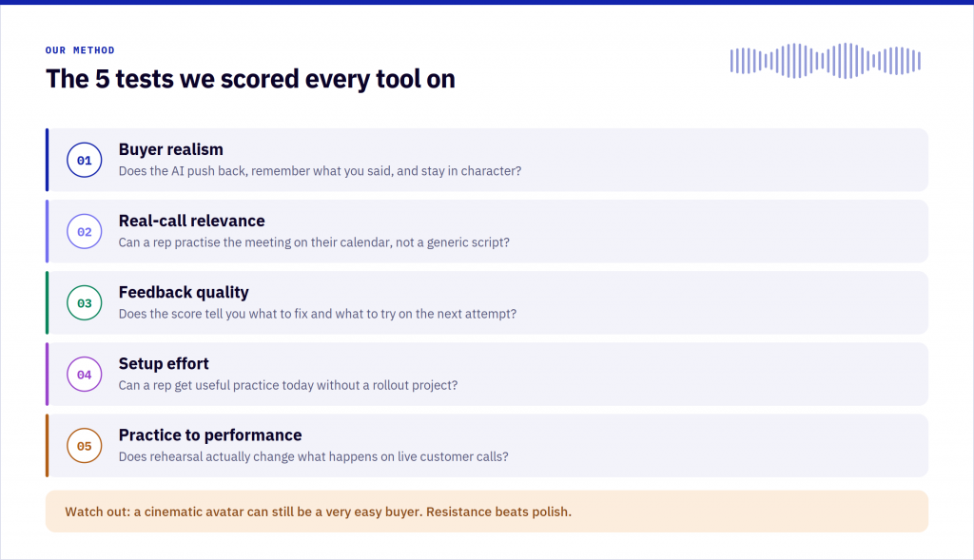974x560 pixels.
Task: Click the main slide title text
Action: point(250,80)
